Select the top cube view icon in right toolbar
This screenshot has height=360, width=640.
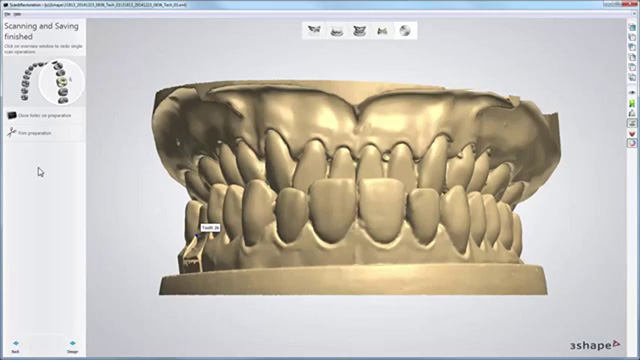[x=632, y=27]
